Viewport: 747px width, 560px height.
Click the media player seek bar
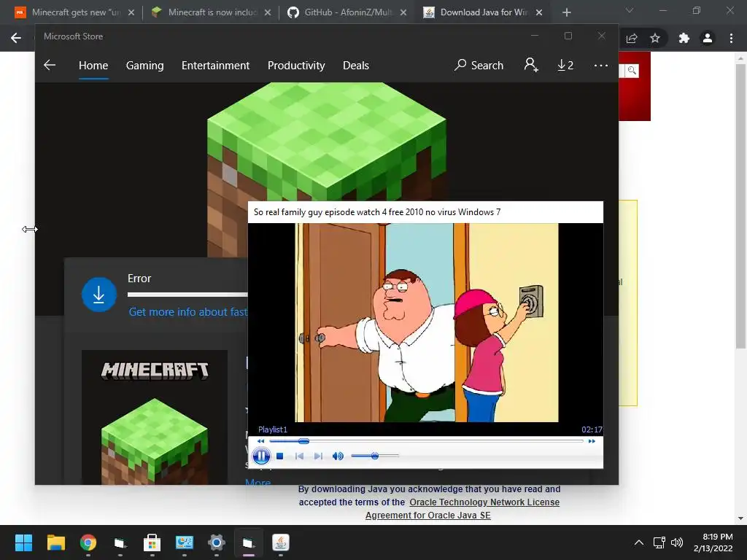(426, 441)
